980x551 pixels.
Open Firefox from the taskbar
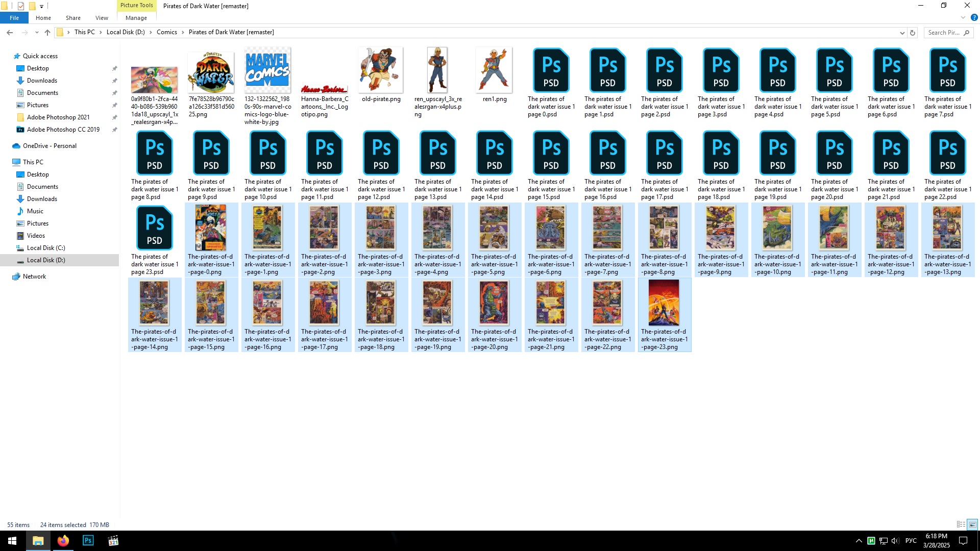pos(63,541)
